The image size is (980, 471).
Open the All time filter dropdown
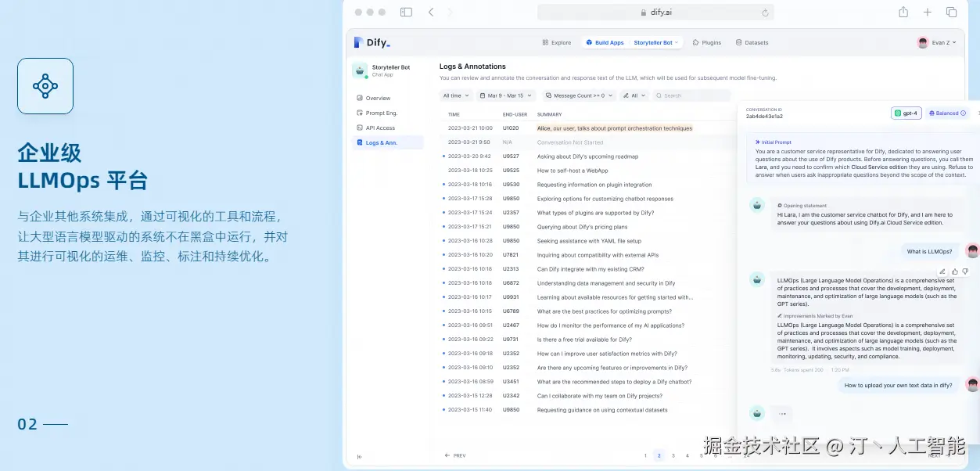[456, 95]
